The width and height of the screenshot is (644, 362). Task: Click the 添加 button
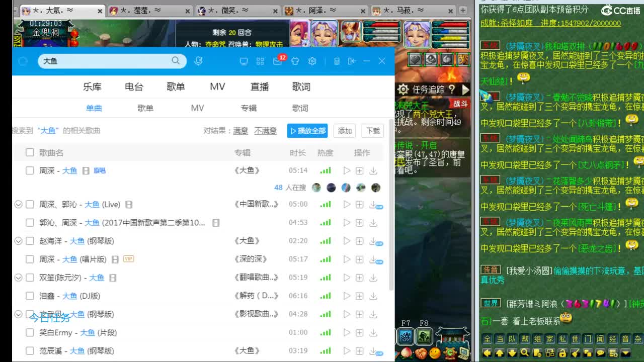[345, 131]
